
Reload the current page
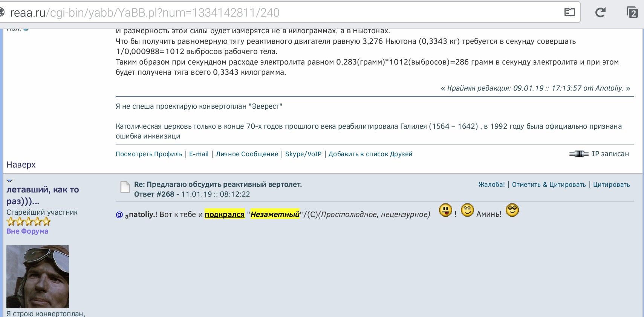[600, 12]
